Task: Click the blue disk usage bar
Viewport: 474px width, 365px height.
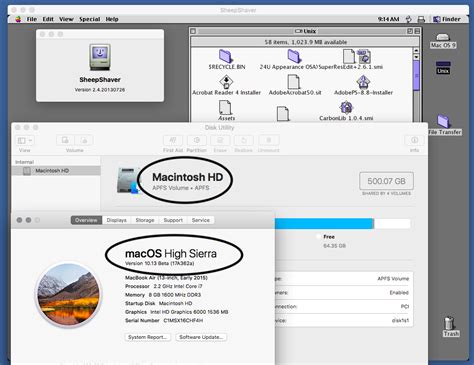Action: point(324,223)
